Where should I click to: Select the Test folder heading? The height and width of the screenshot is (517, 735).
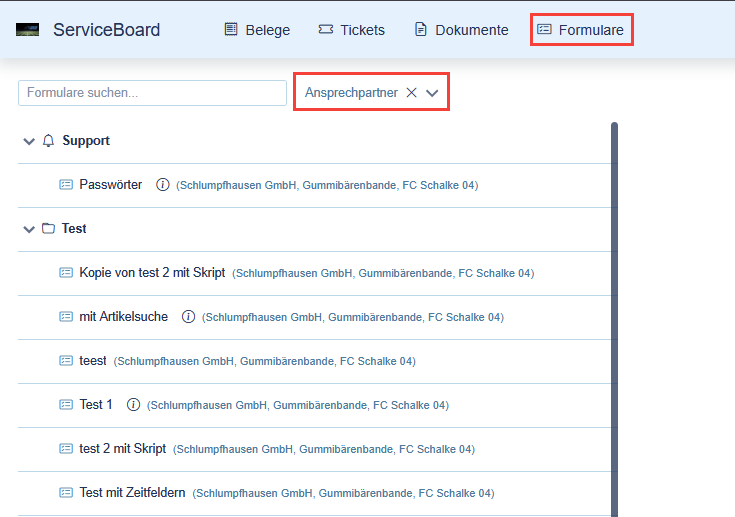pyautogui.click(x=74, y=228)
